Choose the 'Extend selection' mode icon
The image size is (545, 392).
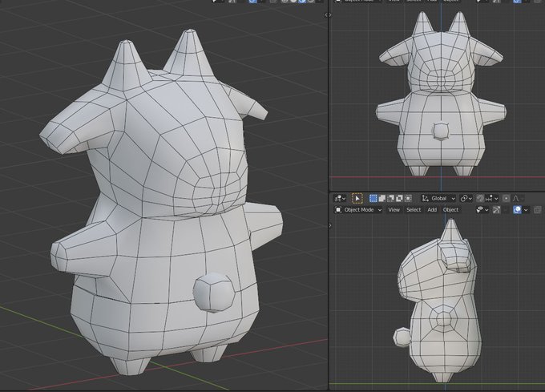pyautogui.click(x=382, y=199)
